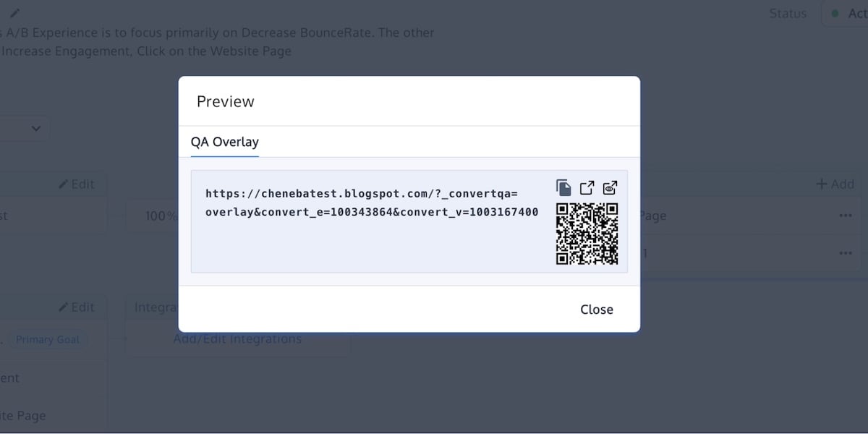Screen dimensions: 868x434
Task: Click the pencil edit icon at top
Action: coord(15,12)
